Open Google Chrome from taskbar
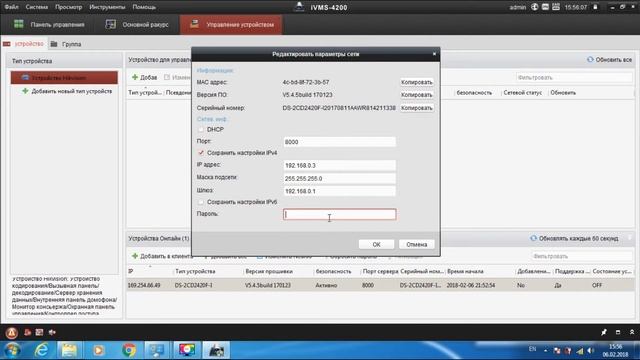This screenshot has height=360, width=640. click(129, 350)
